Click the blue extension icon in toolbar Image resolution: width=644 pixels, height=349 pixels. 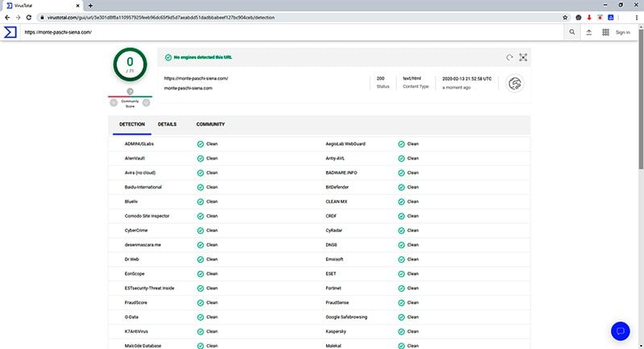tap(611, 17)
